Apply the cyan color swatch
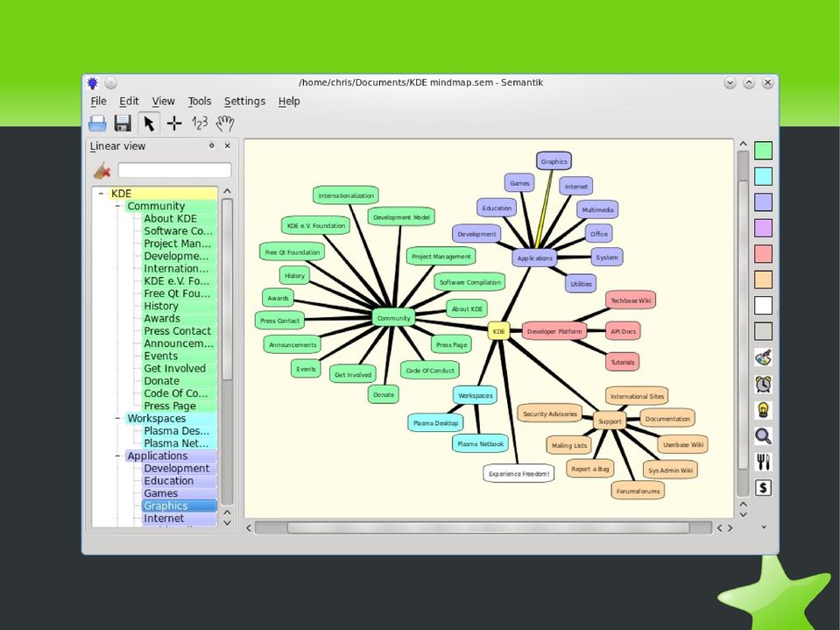Screen dimensions: 840x630 tap(764, 176)
